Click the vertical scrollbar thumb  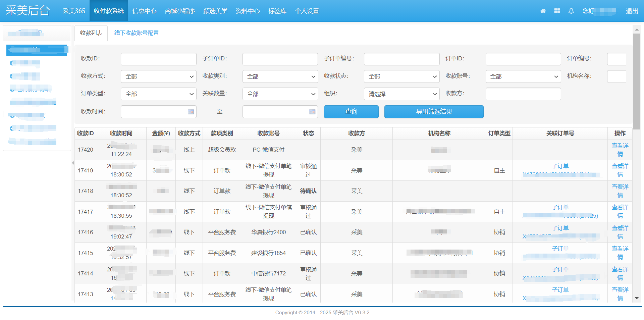click(637, 82)
